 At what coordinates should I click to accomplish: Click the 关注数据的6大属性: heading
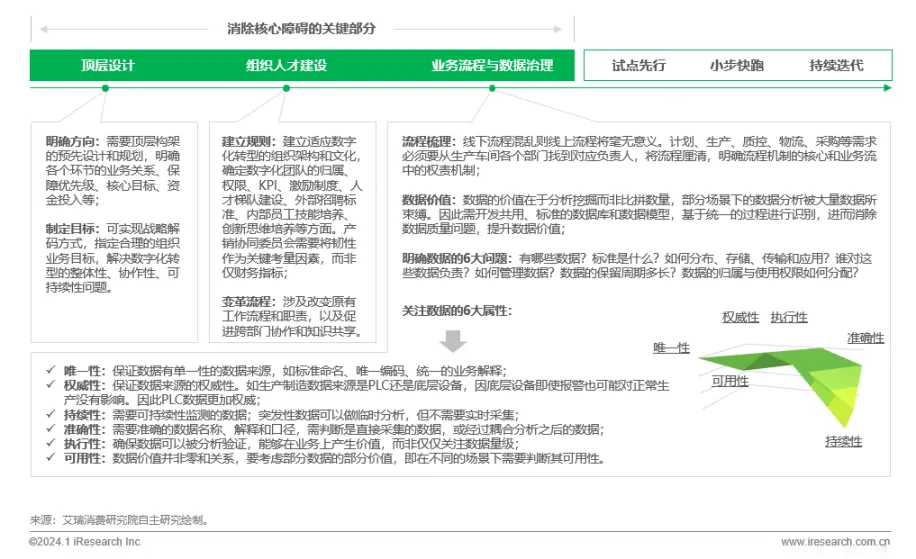click(457, 311)
